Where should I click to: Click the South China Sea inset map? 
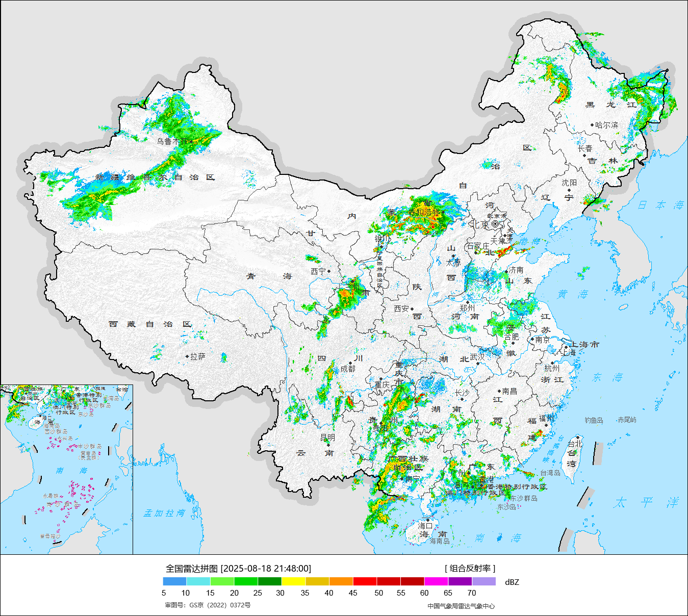[x=66, y=469]
